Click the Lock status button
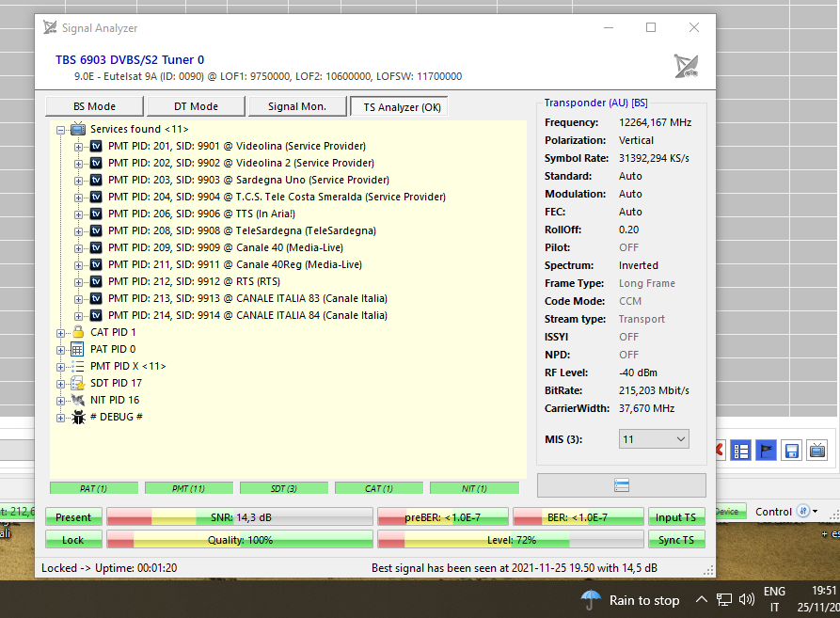Viewport: 840px width, 618px height. [73, 540]
